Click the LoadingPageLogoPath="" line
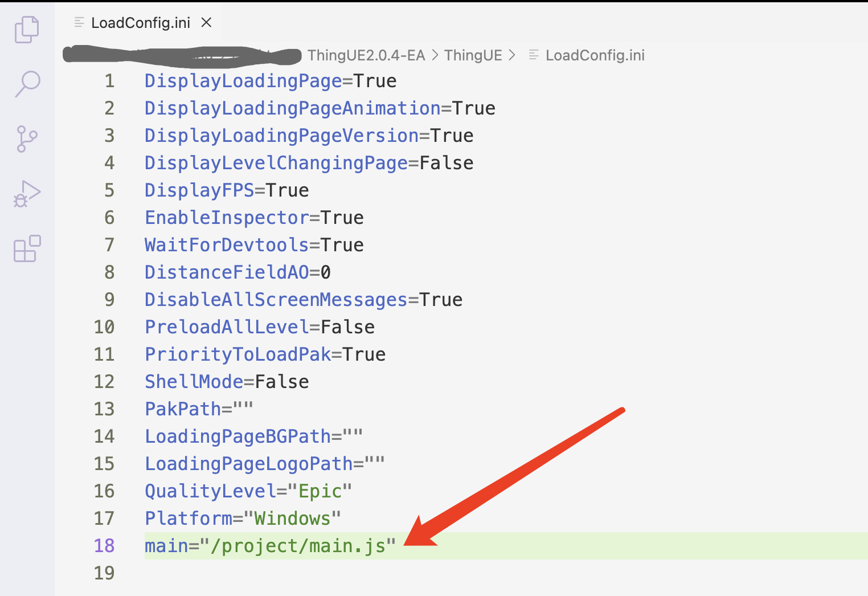The width and height of the screenshot is (868, 596). 265,464
